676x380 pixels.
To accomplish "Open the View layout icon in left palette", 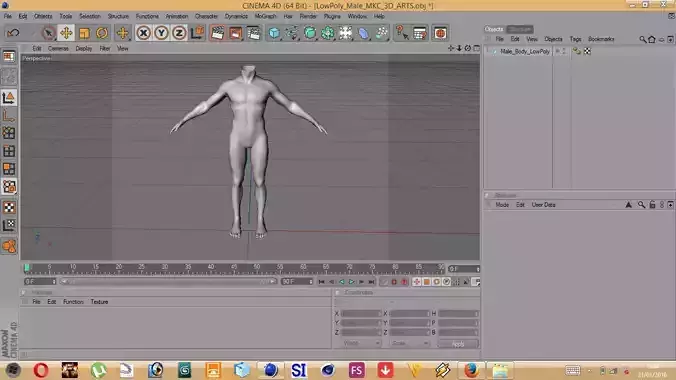I will click(x=9, y=57).
